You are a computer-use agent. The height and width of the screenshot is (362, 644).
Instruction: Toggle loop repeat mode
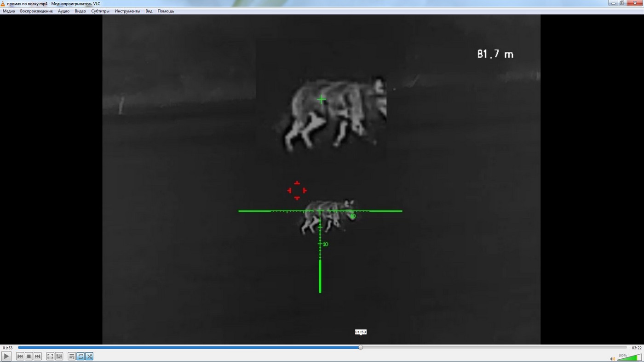(80, 356)
